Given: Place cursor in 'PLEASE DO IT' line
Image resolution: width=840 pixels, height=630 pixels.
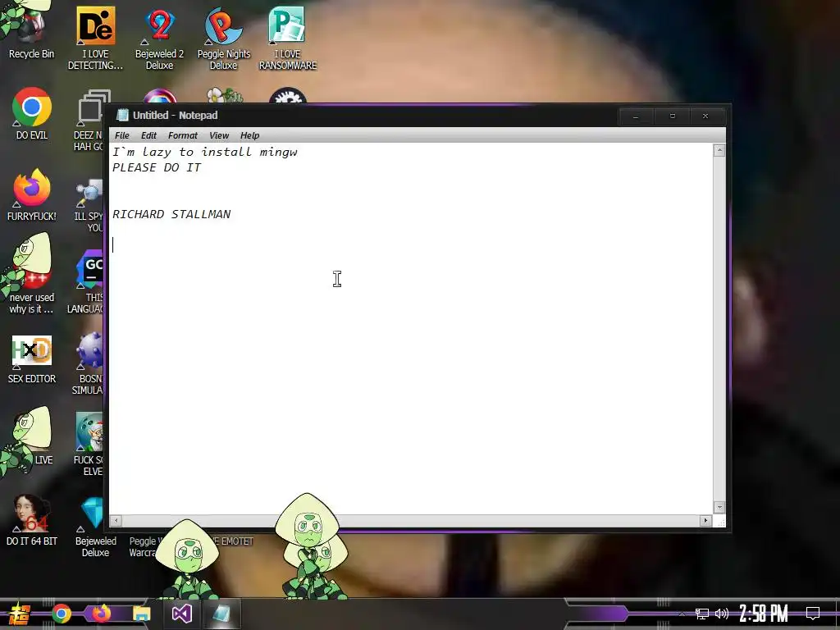Looking at the screenshot, I should [157, 167].
